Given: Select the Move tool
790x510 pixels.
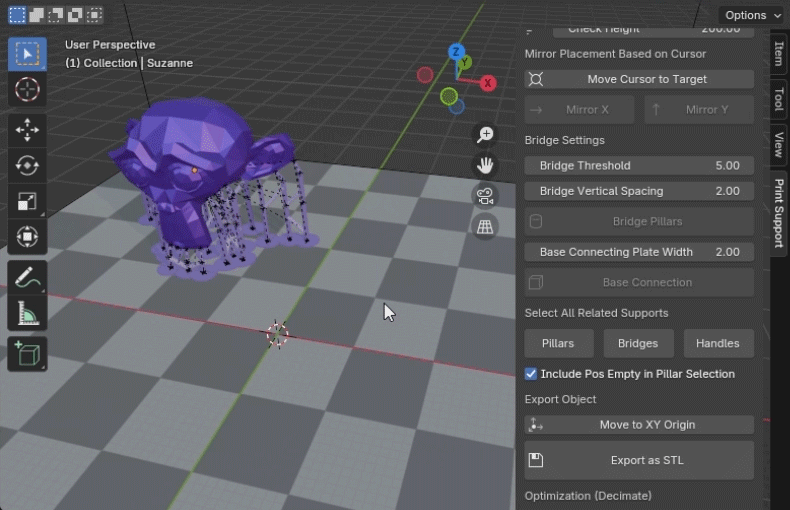Looking at the screenshot, I should point(27,130).
